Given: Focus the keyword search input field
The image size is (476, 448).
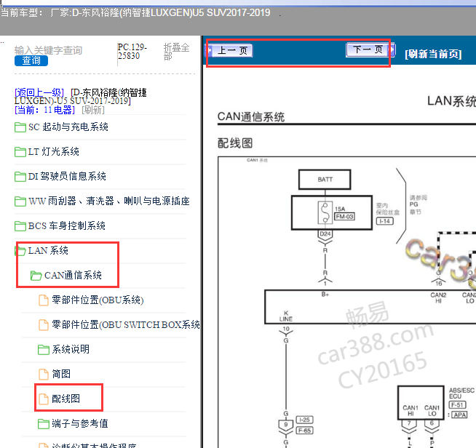Looking at the screenshot, I should [49, 50].
